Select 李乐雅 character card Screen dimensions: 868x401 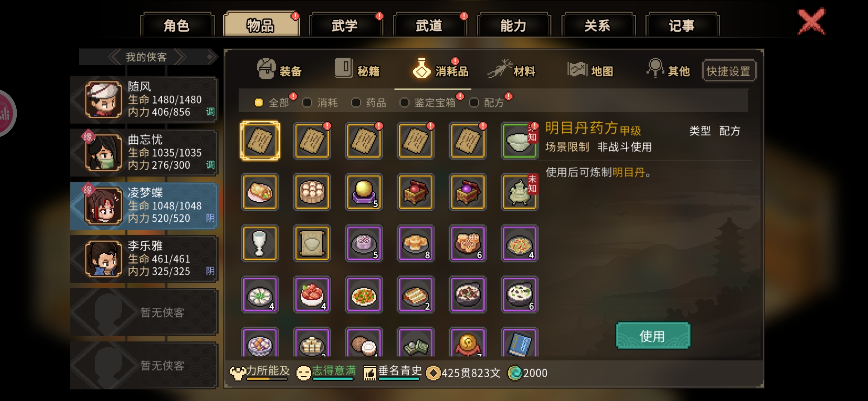click(144, 259)
